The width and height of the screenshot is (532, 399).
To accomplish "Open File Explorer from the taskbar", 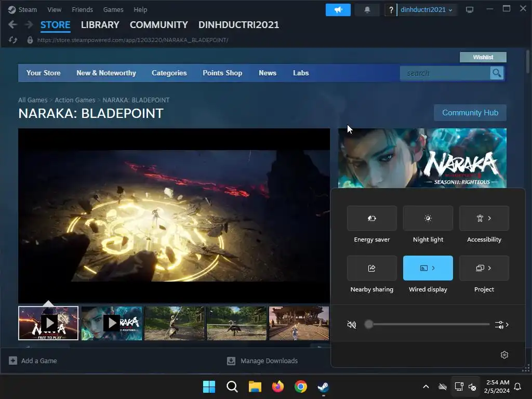I will point(255,387).
